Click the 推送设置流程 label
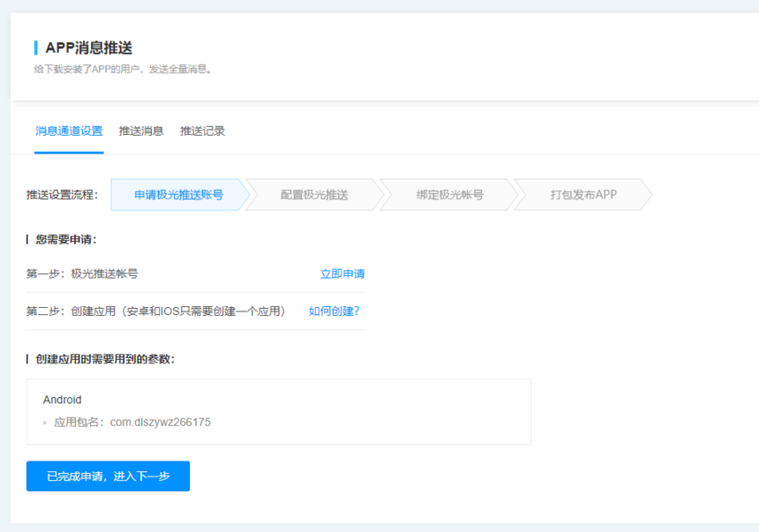This screenshot has width=759, height=532. [x=62, y=195]
